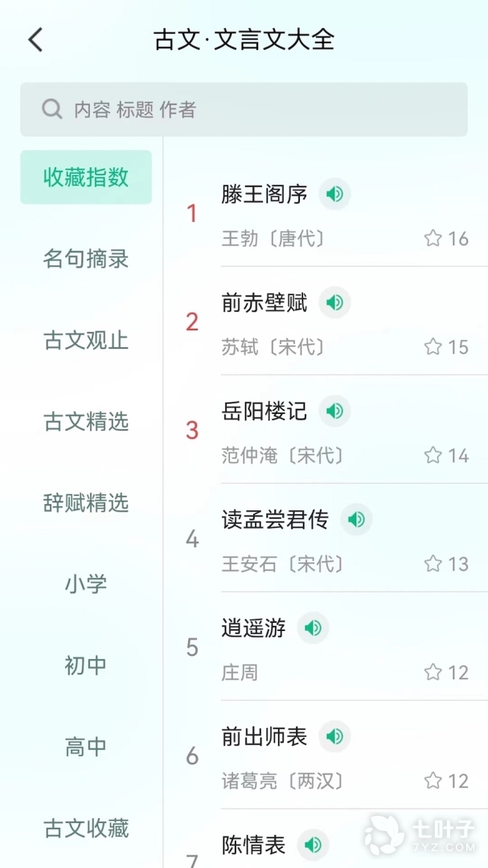The width and height of the screenshot is (488, 868).
Task: Toggle favorite star for 滕王阁序
Action: coord(433,239)
